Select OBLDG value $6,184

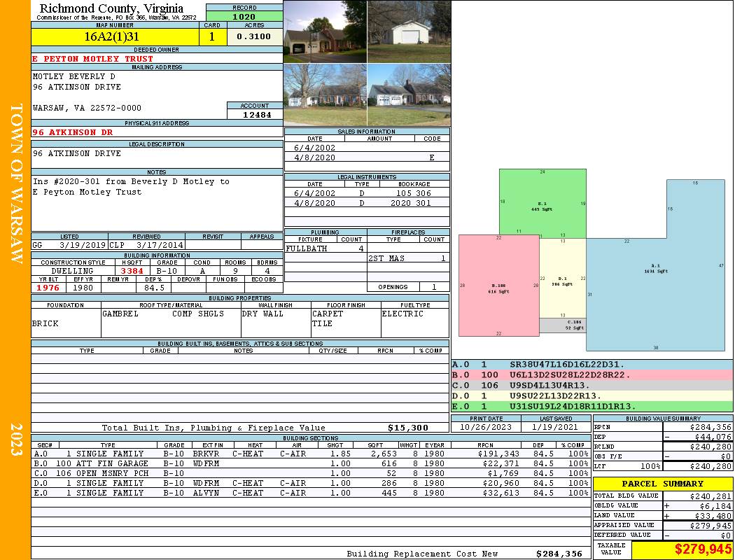coord(715,506)
